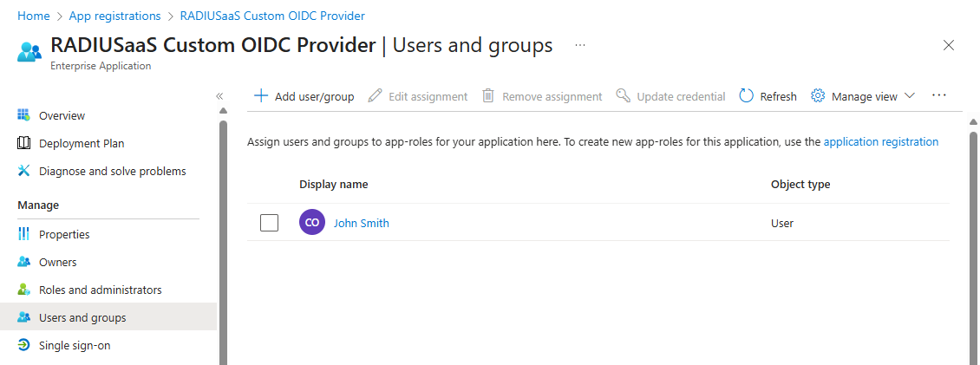Click the Overview grid icon in sidebar
This screenshot has height=365, width=980.
[x=23, y=115]
